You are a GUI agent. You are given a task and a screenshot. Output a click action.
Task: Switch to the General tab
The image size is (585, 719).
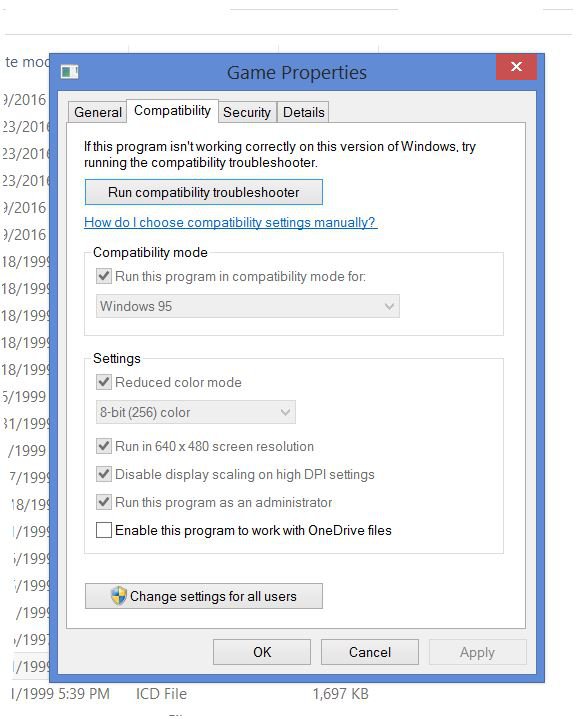[x=98, y=112]
